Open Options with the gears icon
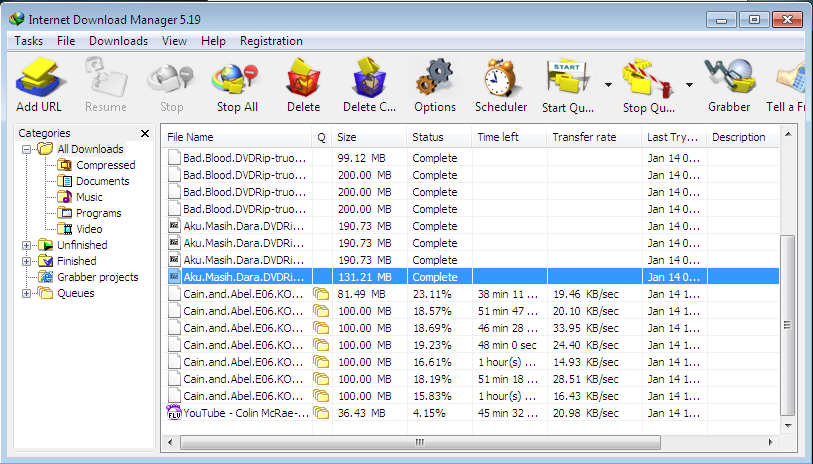 (x=434, y=78)
